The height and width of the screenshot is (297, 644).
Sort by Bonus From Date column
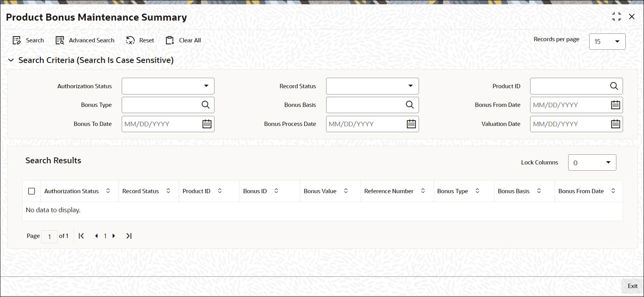click(613, 191)
